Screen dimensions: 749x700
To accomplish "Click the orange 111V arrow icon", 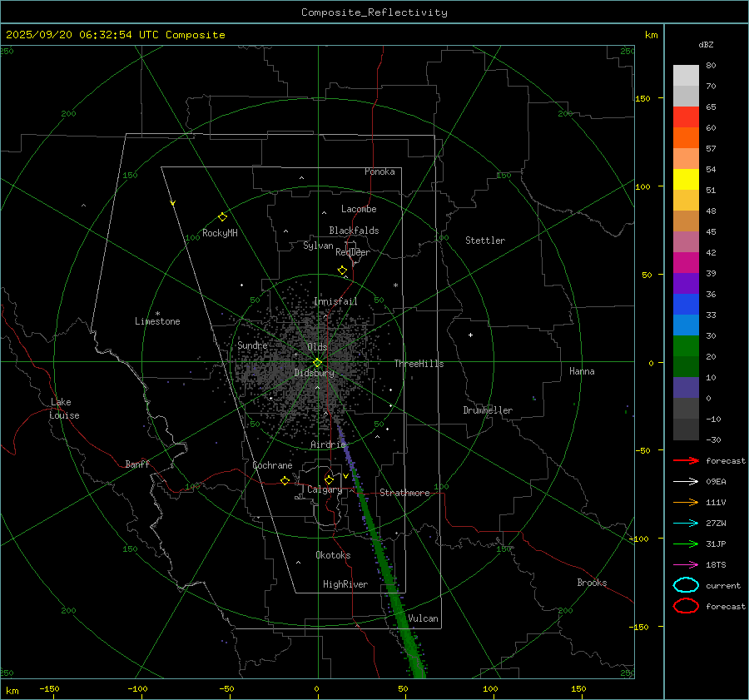I will [x=686, y=502].
